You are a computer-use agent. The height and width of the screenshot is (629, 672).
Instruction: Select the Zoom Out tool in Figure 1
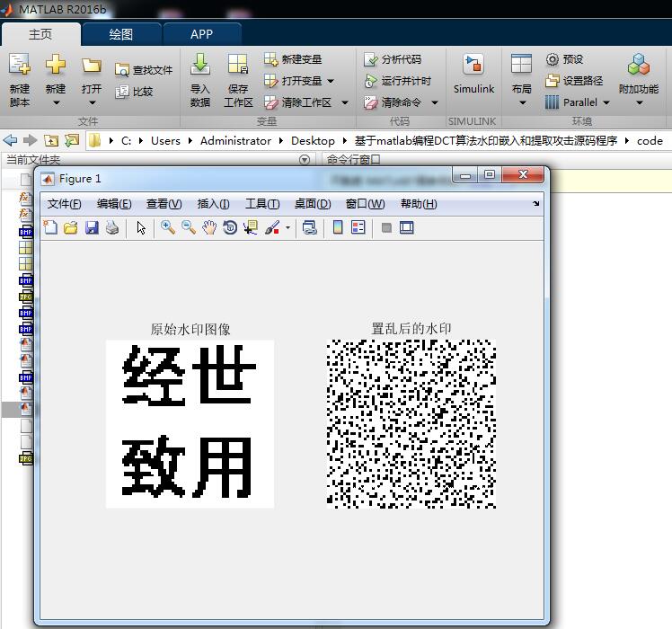189,227
